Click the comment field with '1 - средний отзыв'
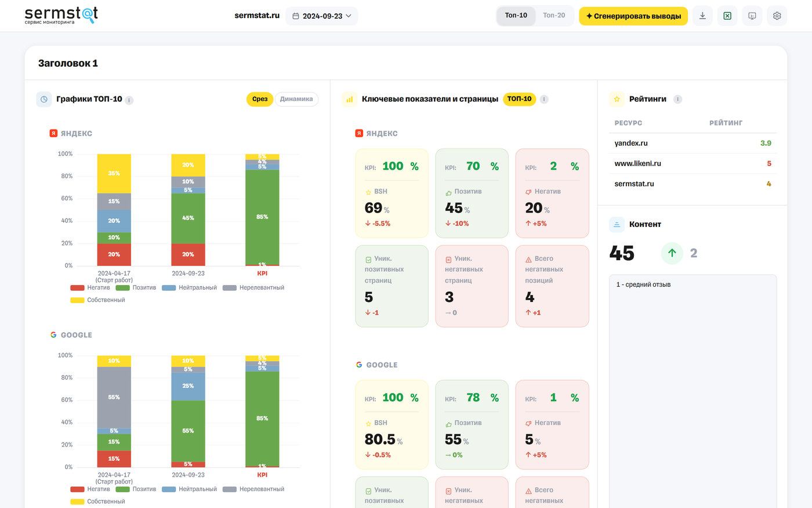Viewport: 812px width, 508px height. point(693,391)
